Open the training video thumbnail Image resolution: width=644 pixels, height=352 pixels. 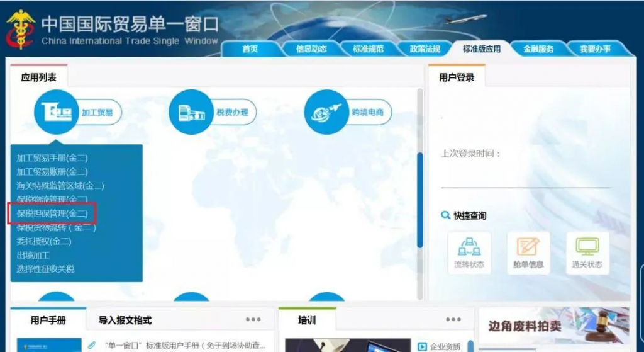(348, 345)
